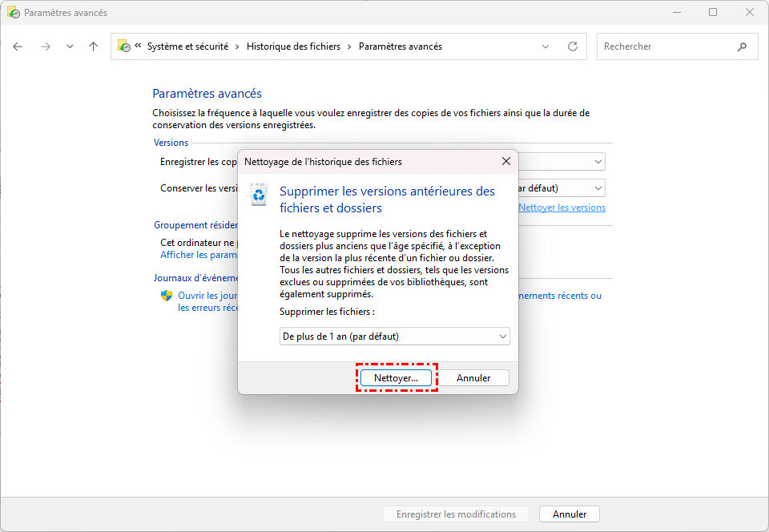Open the save copies frequency dropdown

click(598, 162)
